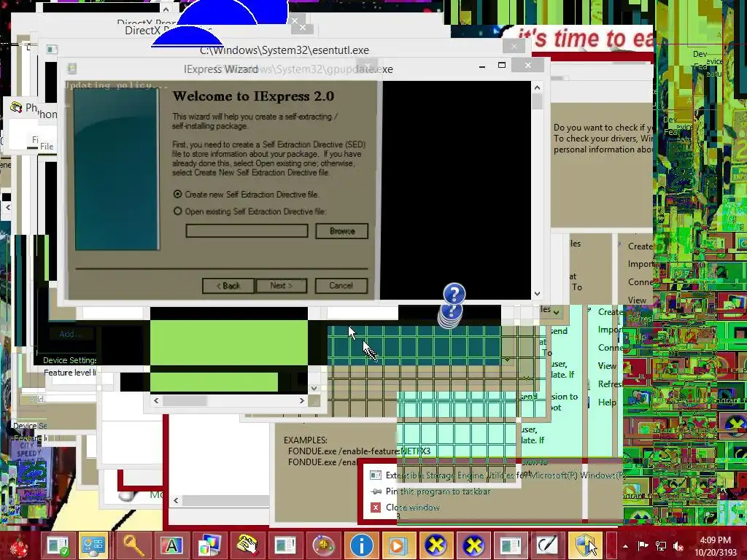
Task: Open the blue info circle taskbar icon
Action: coord(361,545)
